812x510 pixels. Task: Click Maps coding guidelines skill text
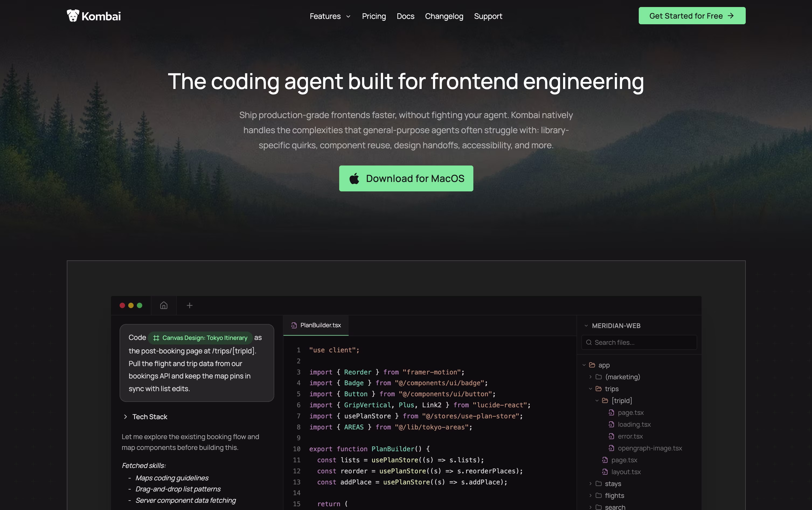click(x=172, y=478)
